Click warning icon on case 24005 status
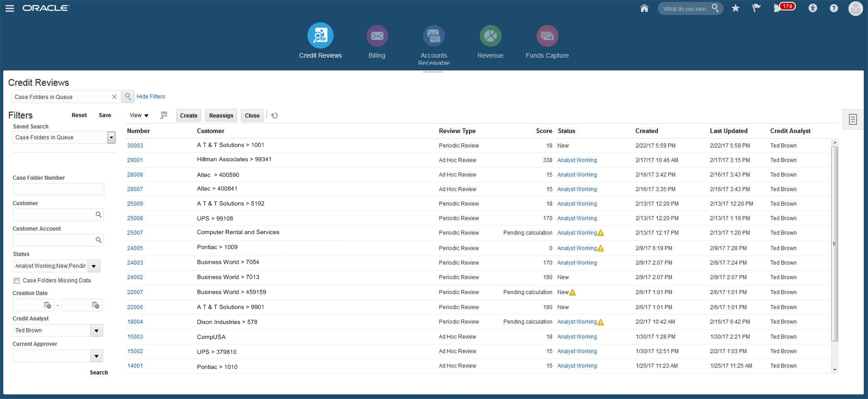868x399 pixels. [x=601, y=248]
